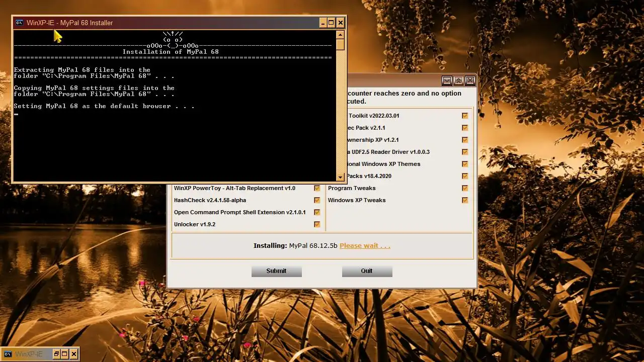Roll up the setup dialog with double-chevron-up button
The height and width of the screenshot is (362, 644).
(458, 80)
